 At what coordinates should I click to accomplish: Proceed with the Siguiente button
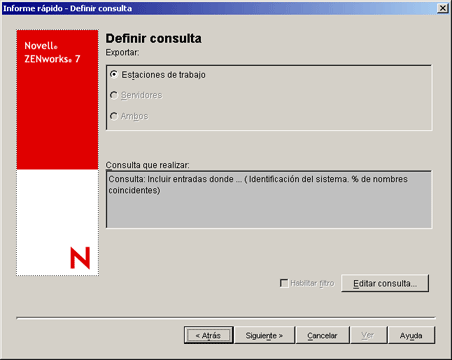264,335
